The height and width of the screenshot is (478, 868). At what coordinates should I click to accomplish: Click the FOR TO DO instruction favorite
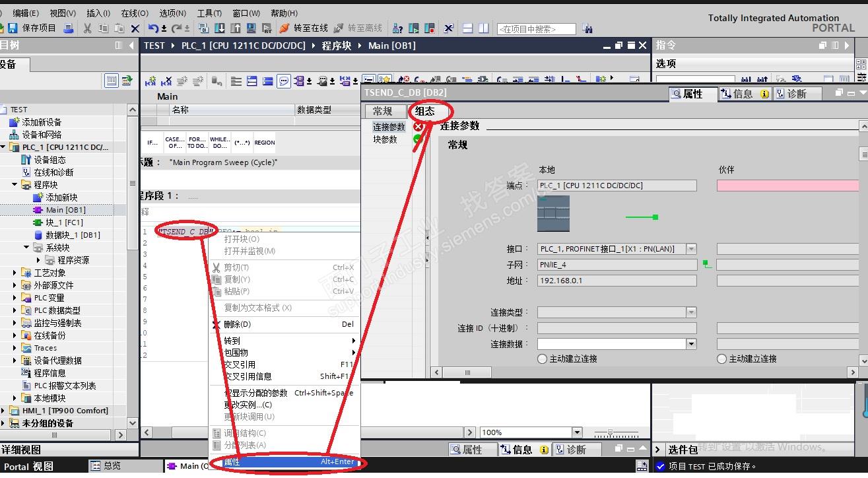(x=197, y=143)
